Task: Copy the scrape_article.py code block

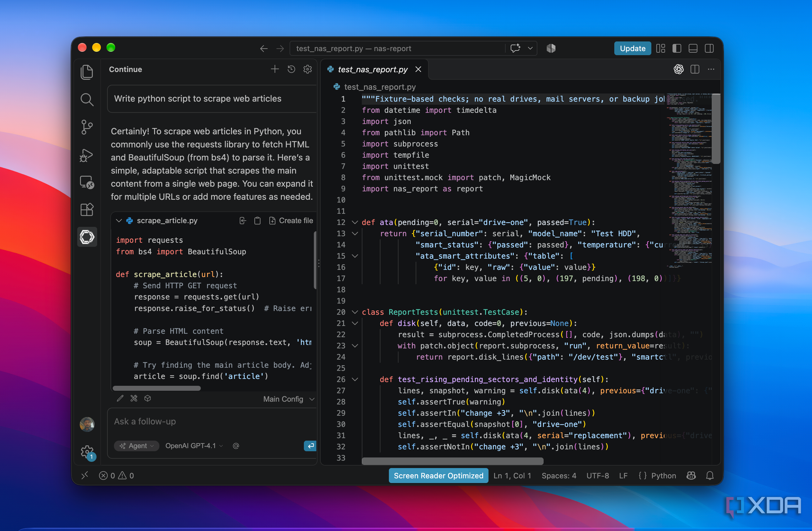Action: tap(257, 221)
